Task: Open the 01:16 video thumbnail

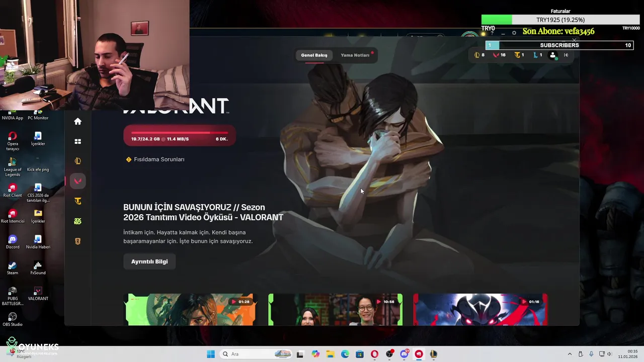Action: point(480,309)
